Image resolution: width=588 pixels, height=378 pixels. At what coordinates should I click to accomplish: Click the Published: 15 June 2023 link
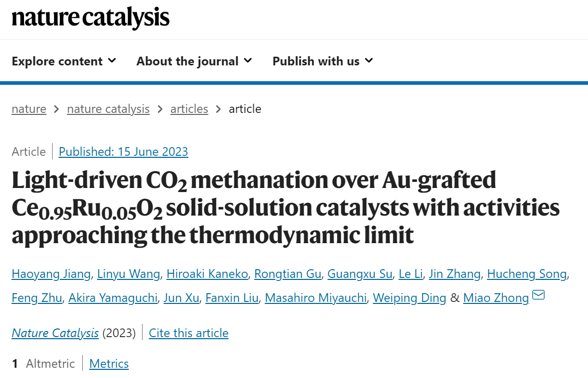(124, 152)
